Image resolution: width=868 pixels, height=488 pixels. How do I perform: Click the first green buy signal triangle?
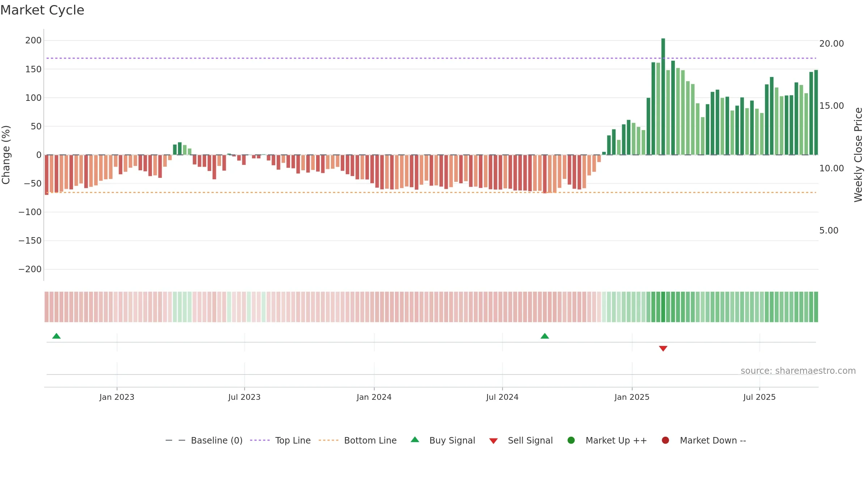click(x=56, y=336)
